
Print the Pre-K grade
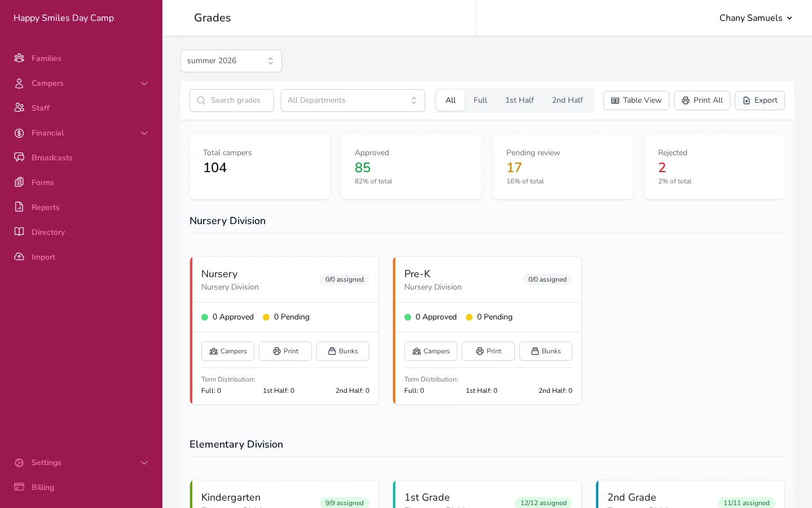488,351
